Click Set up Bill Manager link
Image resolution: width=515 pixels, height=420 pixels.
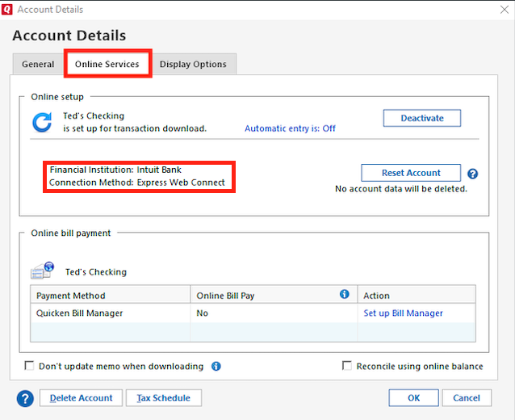coord(403,313)
